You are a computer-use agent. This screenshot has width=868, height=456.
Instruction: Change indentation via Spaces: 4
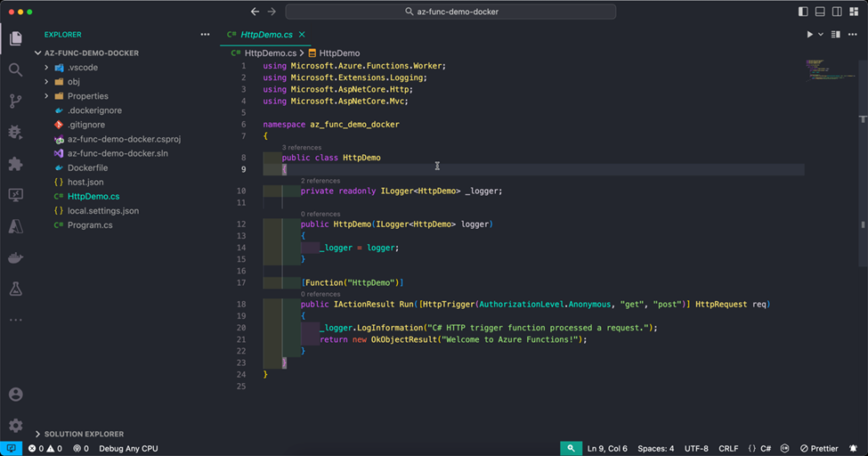tap(656, 448)
